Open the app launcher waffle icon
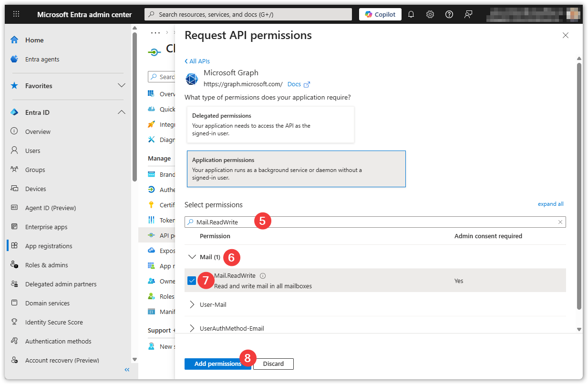The height and width of the screenshot is (384, 588). click(16, 14)
